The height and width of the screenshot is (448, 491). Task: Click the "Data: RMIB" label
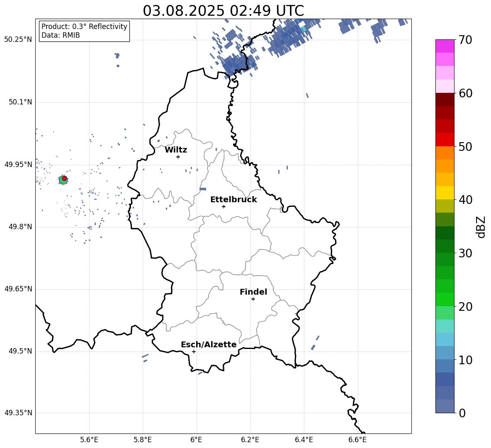61,35
